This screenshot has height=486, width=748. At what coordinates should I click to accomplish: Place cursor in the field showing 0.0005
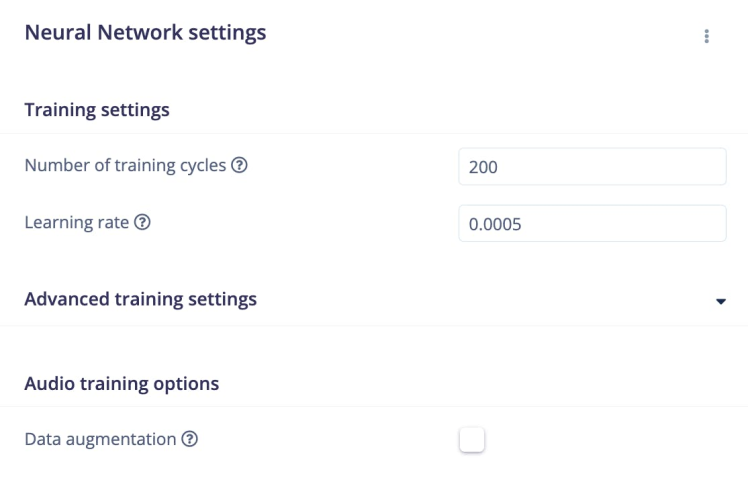(592, 224)
